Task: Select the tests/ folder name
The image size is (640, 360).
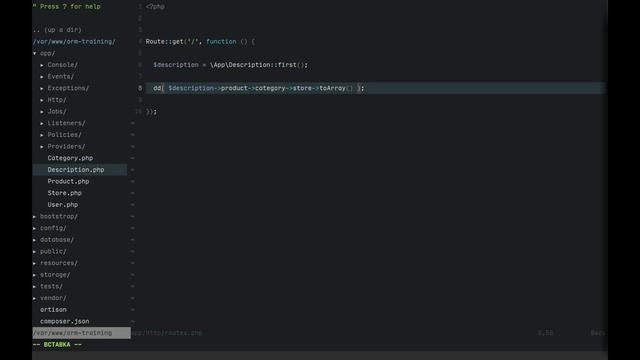Action: click(51, 287)
